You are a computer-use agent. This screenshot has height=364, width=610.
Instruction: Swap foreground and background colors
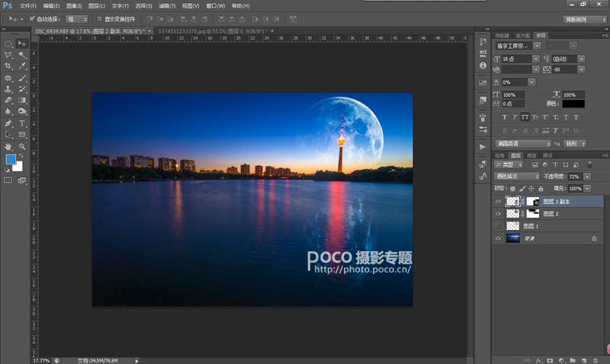point(21,156)
